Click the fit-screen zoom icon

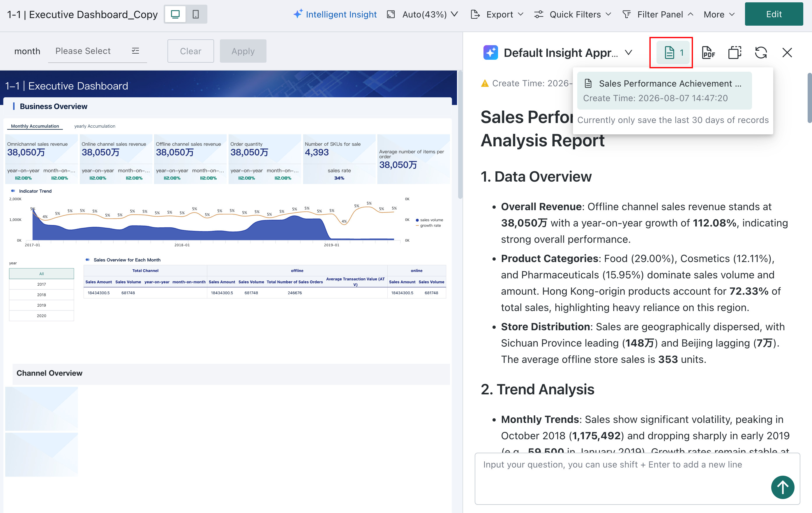(391, 14)
